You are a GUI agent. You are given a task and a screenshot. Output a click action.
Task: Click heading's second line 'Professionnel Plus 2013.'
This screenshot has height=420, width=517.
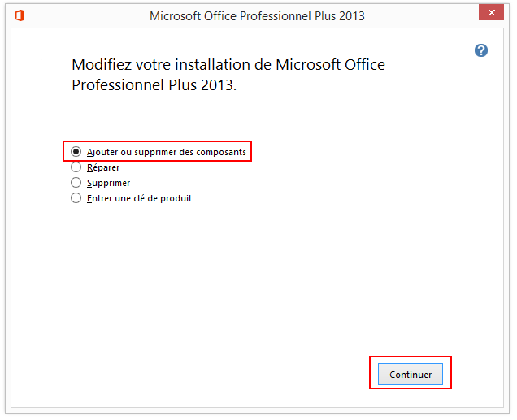coord(154,84)
